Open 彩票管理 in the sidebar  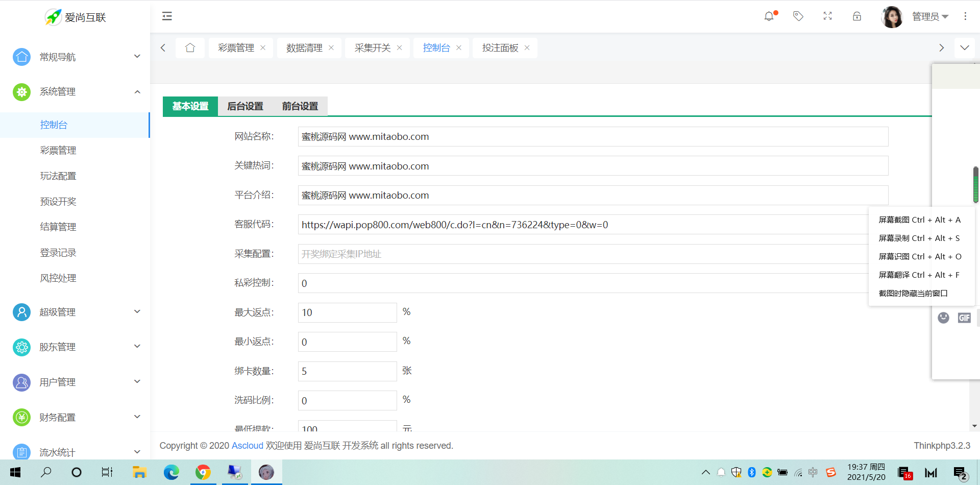58,151
